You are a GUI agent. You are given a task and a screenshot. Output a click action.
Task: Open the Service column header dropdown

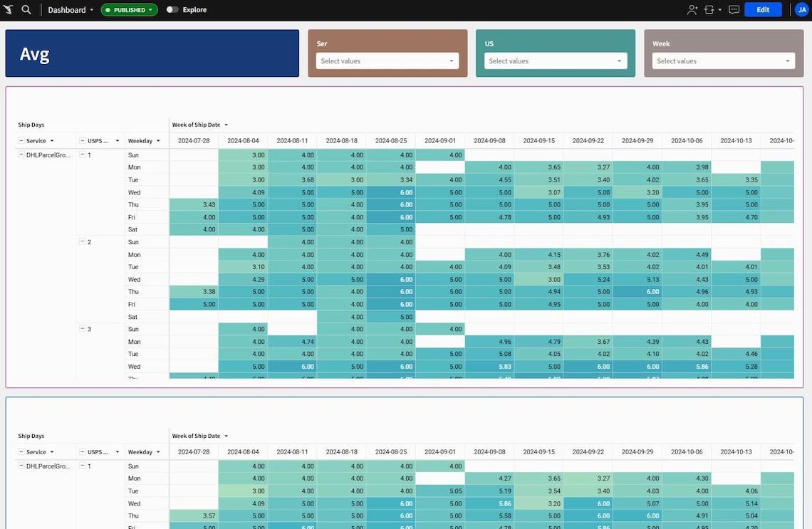[x=51, y=140]
